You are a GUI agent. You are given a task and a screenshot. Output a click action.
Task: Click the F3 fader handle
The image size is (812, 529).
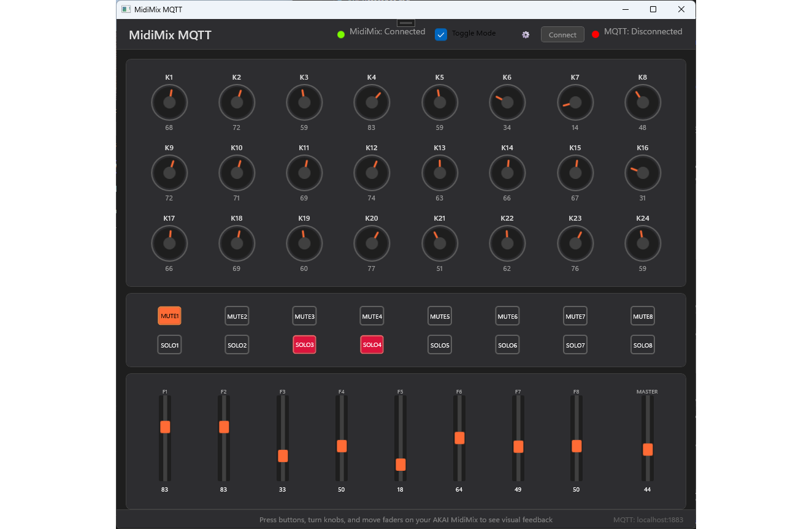pos(283,456)
